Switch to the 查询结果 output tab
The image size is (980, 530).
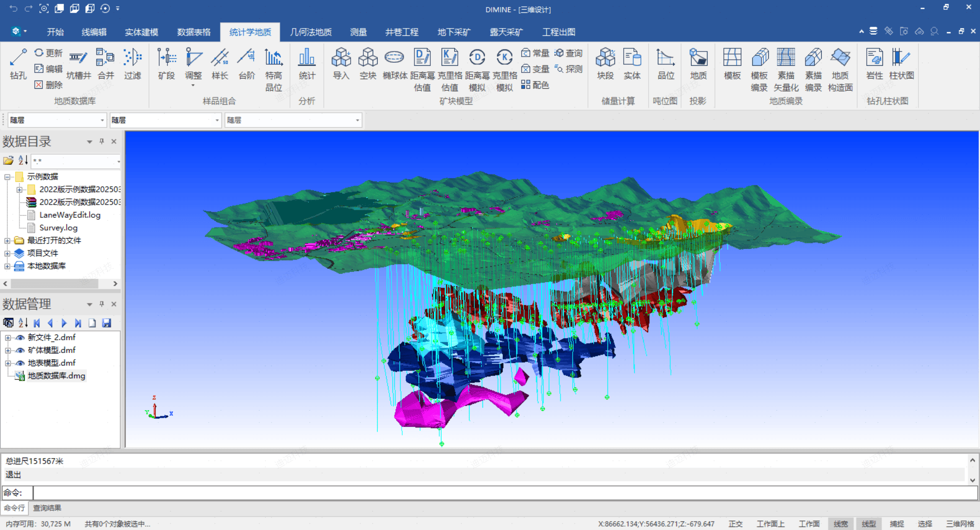47,508
